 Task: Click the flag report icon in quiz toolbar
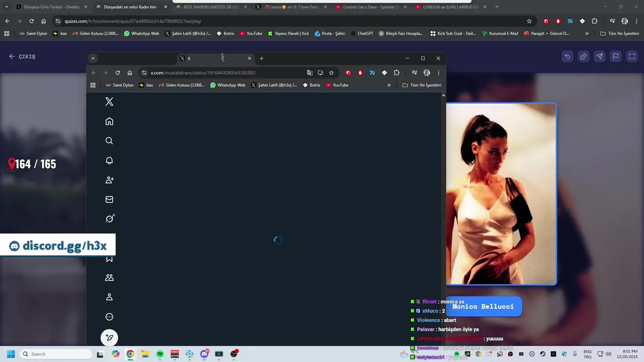(x=616, y=56)
